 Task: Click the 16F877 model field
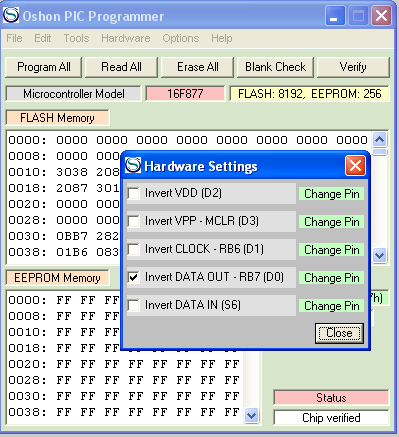coord(185,94)
